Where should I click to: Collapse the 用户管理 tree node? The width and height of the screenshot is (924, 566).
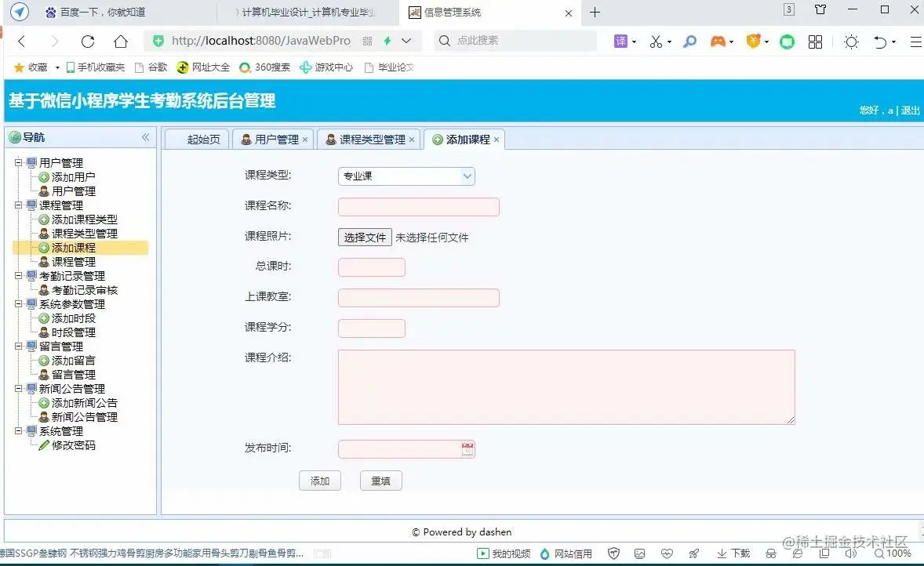[18, 162]
